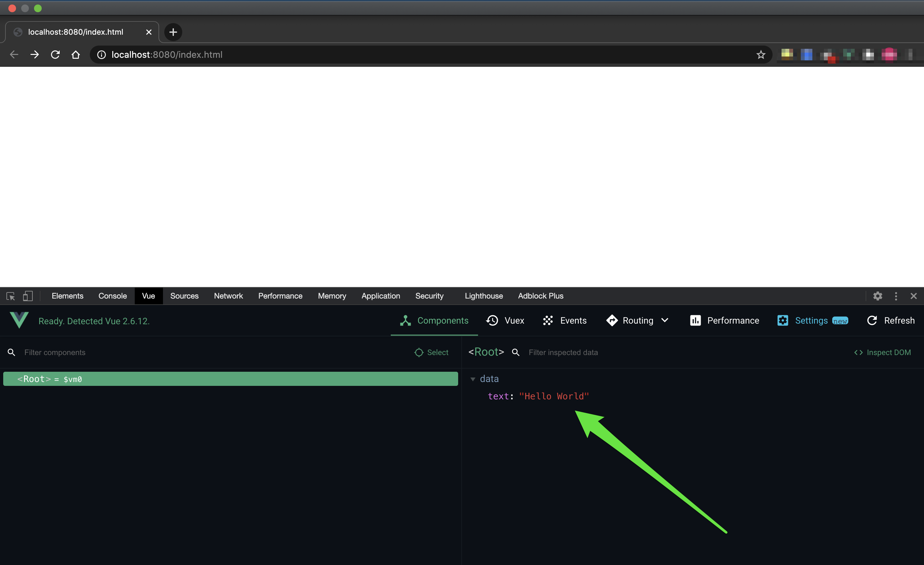Viewport: 924px width, 565px height.
Task: Open the DevTools three-dot menu
Action: click(x=896, y=296)
